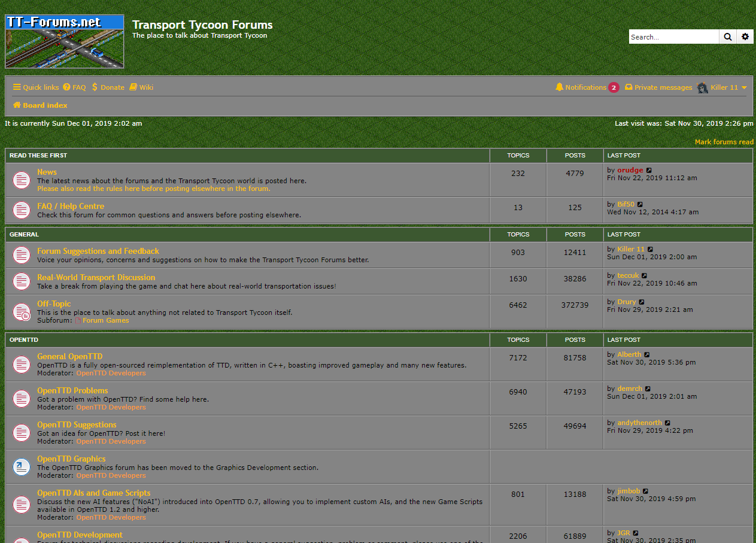Click Forum Suggestions and Feedback status icon
Image resolution: width=756 pixels, height=543 pixels.
point(22,255)
